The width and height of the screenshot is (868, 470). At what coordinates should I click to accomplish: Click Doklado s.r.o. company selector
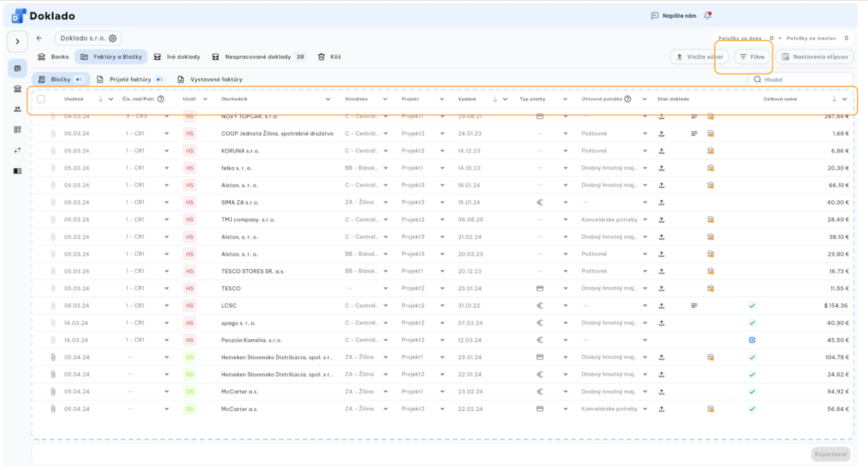coord(88,38)
